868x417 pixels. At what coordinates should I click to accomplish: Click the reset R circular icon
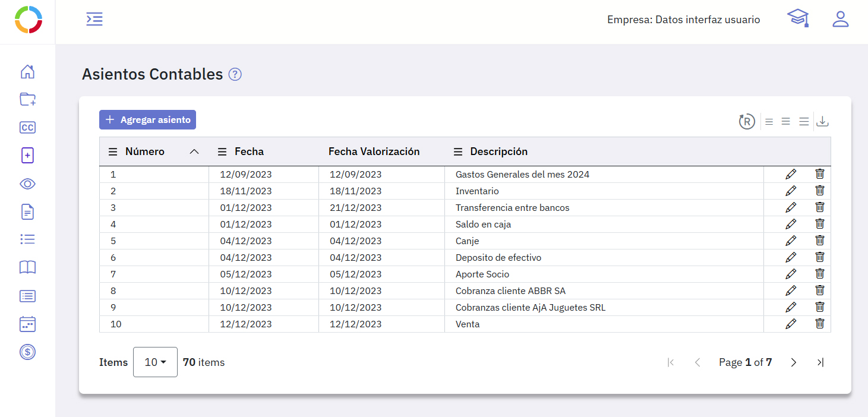tap(747, 121)
